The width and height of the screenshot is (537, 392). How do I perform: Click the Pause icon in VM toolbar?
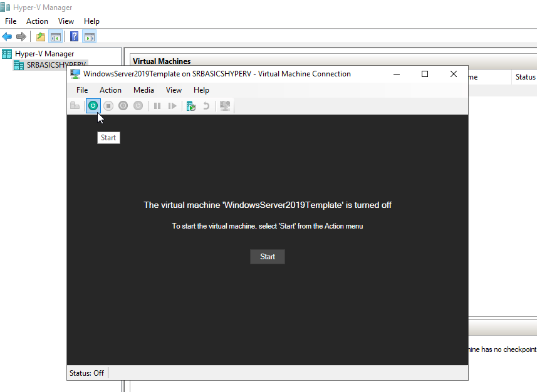pos(157,106)
